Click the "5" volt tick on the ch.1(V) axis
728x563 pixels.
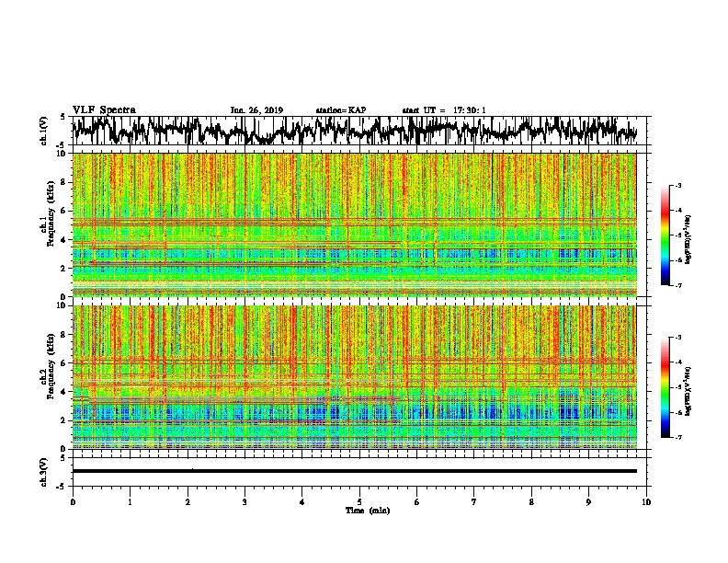(x=63, y=117)
